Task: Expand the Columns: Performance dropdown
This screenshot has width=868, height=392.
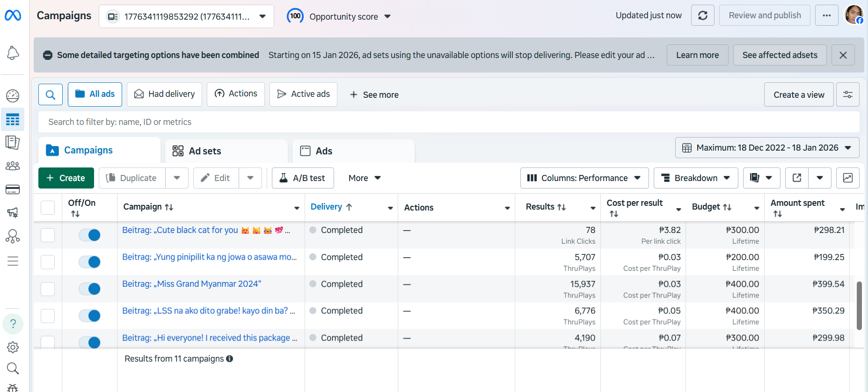Action: (584, 178)
